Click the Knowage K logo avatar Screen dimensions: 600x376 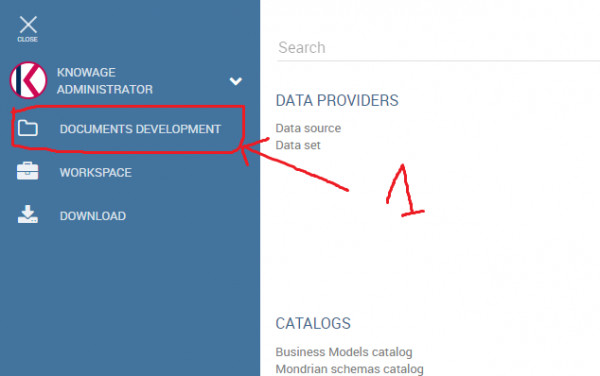pyautogui.click(x=28, y=80)
